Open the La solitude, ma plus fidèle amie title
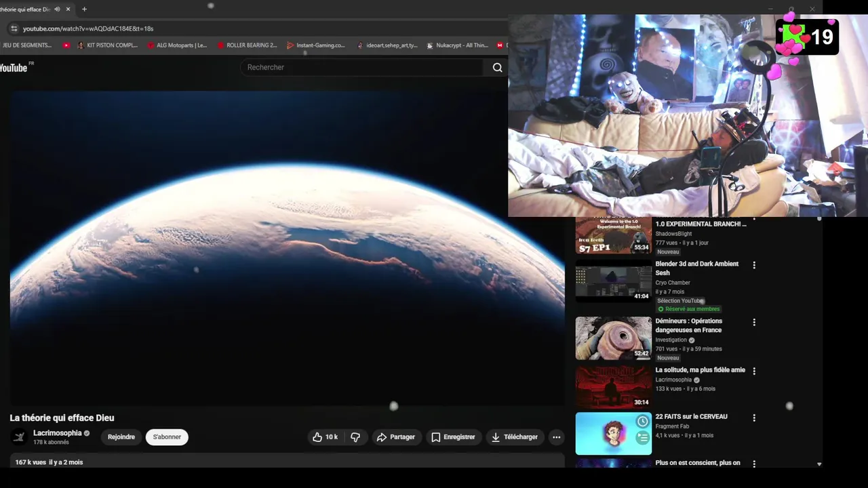The image size is (868, 488). click(x=700, y=370)
